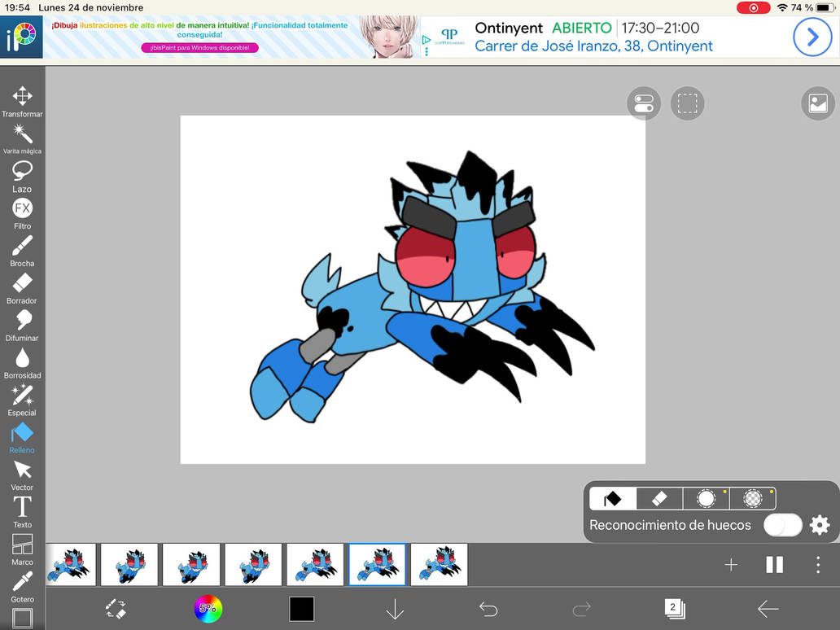The height and width of the screenshot is (630, 840).
Task: Tap the Wi-Fi status icon
Action: click(783, 7)
